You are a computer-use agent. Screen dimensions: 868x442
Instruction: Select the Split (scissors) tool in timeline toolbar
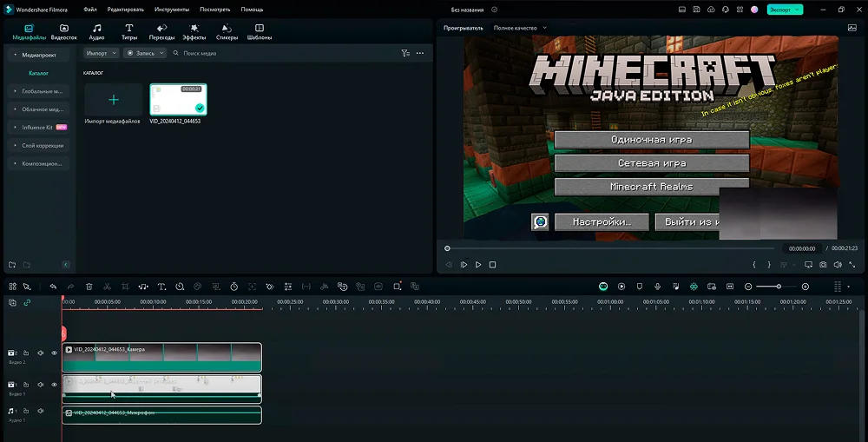tap(107, 286)
